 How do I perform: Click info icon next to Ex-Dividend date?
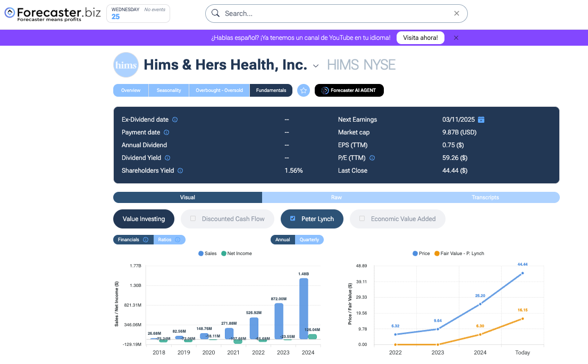pyautogui.click(x=175, y=120)
